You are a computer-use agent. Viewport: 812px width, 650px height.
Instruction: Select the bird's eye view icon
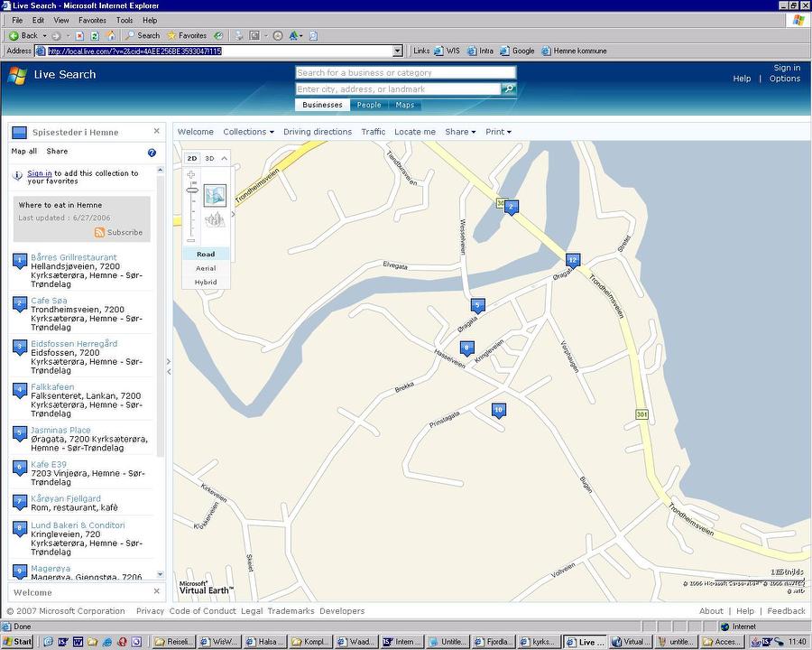pos(215,219)
